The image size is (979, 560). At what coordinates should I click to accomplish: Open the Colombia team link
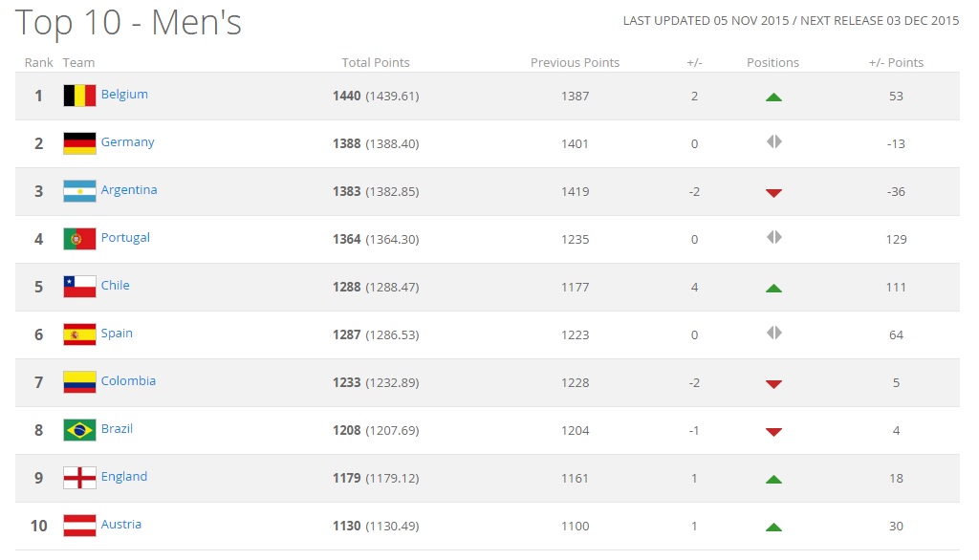click(128, 381)
